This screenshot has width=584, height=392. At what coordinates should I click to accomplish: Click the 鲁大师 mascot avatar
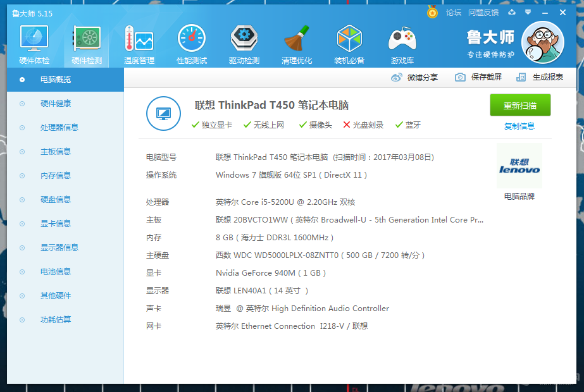543,42
